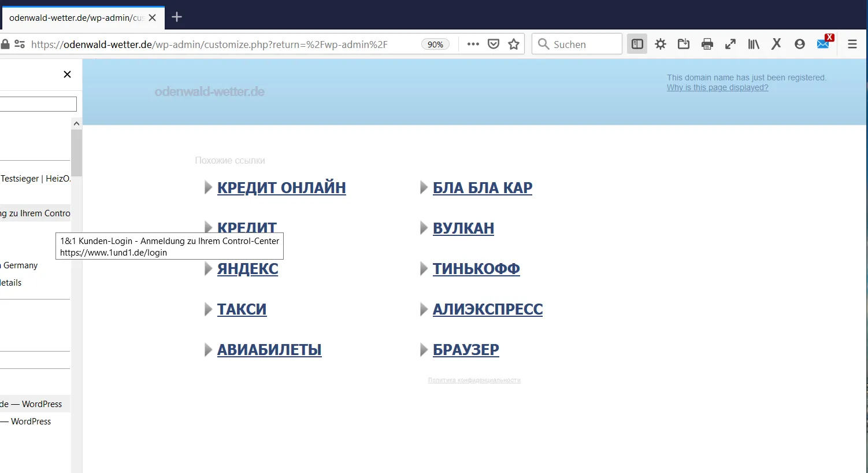Open the ТАКСИ link
Image resolution: width=868 pixels, height=473 pixels.
pyautogui.click(x=242, y=309)
